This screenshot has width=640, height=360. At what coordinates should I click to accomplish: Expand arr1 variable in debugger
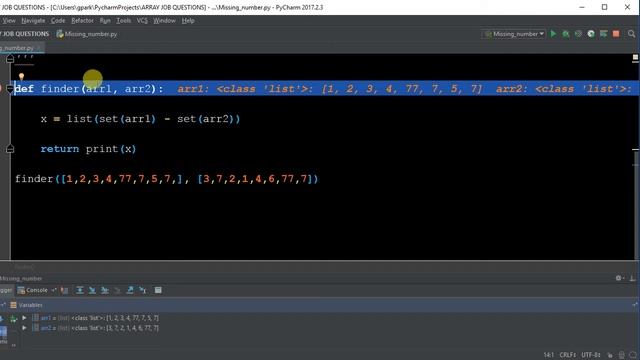pyautogui.click(x=24, y=318)
